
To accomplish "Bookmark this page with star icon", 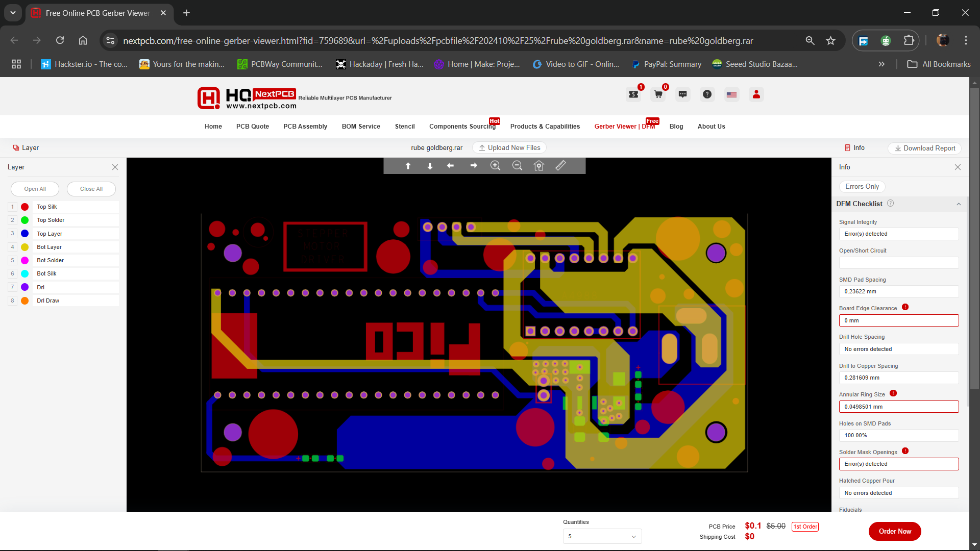I will pos(831,41).
